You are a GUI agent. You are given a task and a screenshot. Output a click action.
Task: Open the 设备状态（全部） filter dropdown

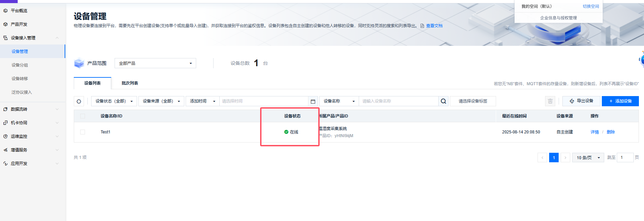[114, 101]
